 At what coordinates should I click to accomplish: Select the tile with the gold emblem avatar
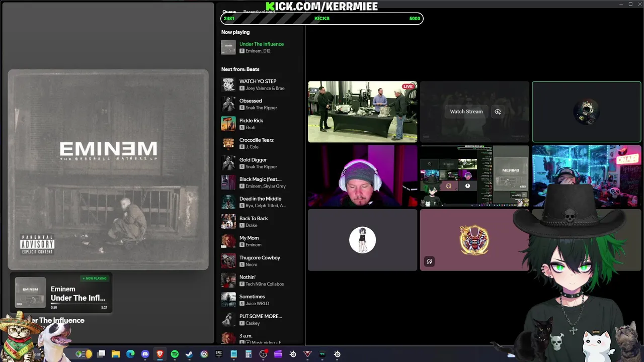click(x=474, y=240)
